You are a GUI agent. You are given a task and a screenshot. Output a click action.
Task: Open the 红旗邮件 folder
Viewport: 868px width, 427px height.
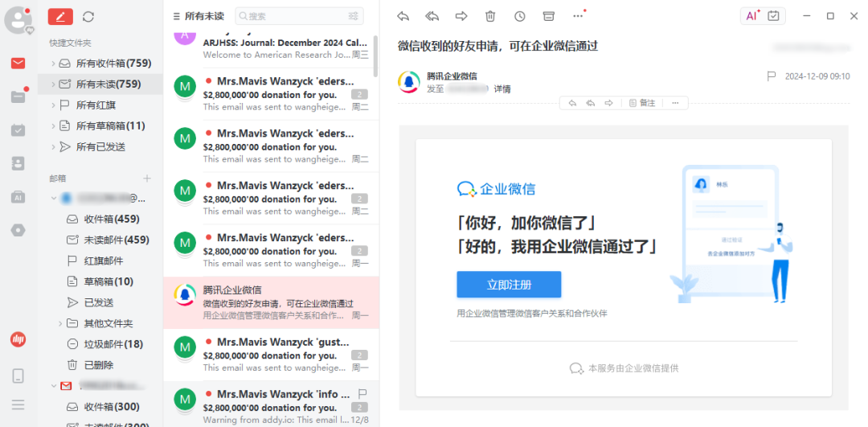pyautogui.click(x=100, y=261)
